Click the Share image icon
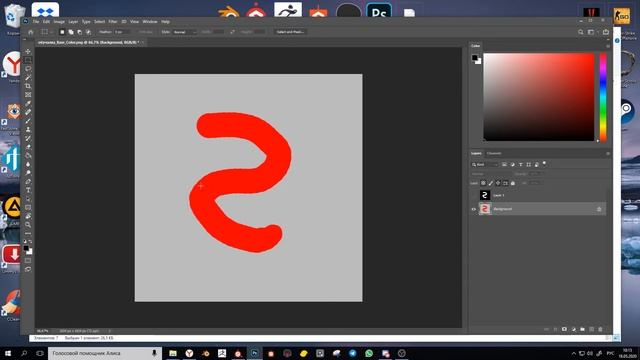The image size is (640, 360). [606, 32]
